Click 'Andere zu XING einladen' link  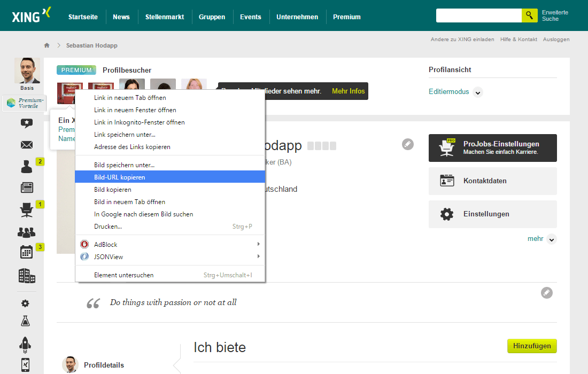point(462,40)
